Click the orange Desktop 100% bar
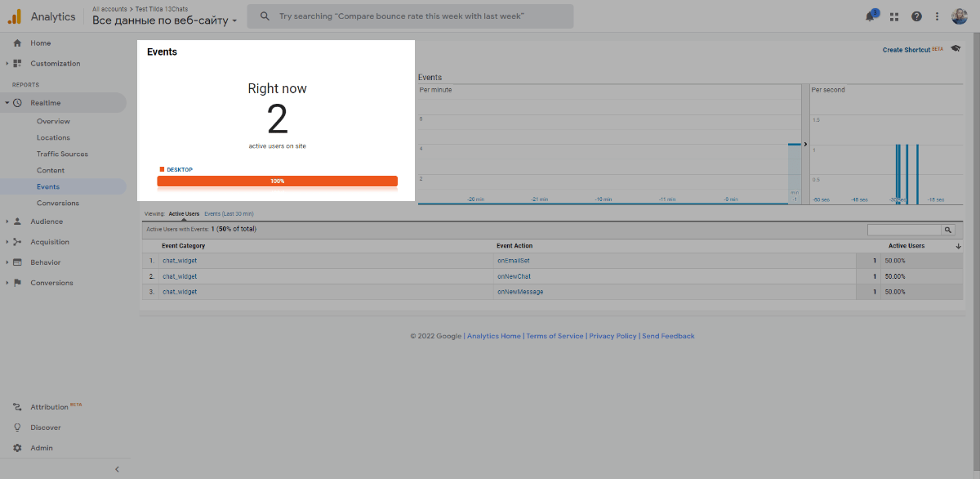Viewport: 980px width, 479px height. click(x=277, y=181)
